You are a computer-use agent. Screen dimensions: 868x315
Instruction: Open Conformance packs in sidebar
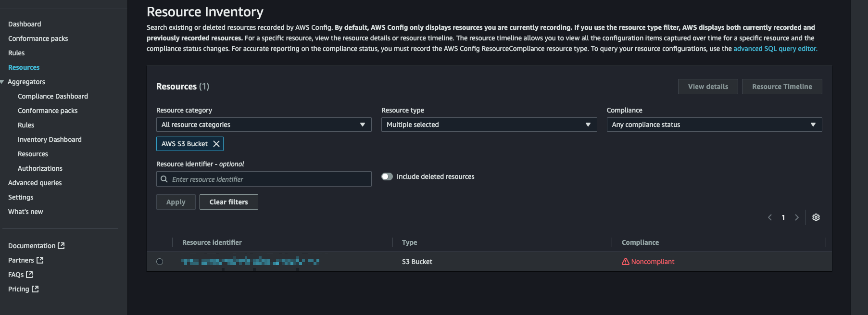coord(38,38)
